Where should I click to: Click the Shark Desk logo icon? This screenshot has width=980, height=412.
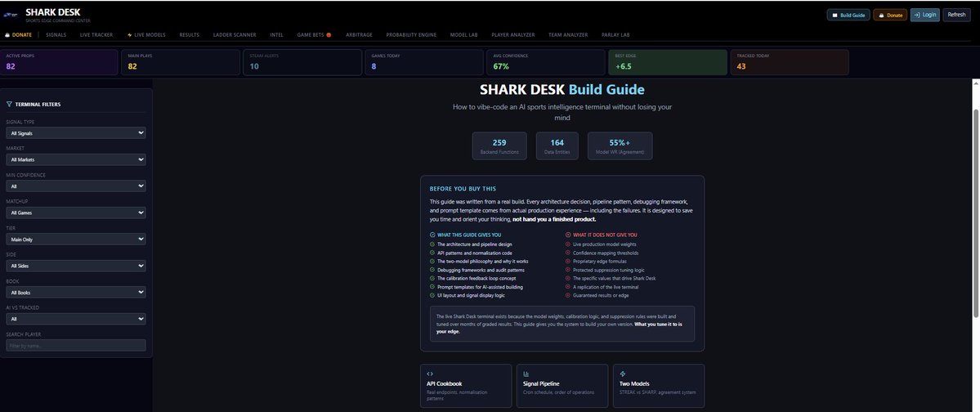click(10, 15)
